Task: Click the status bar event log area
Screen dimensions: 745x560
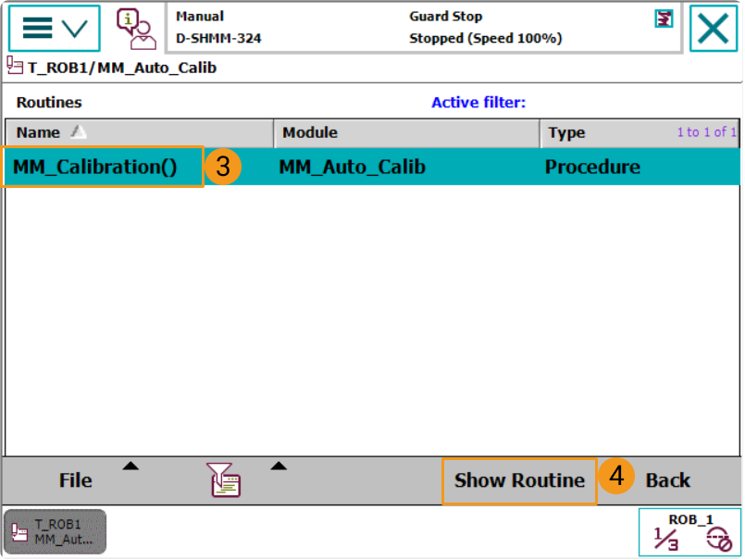Action: tap(423, 28)
